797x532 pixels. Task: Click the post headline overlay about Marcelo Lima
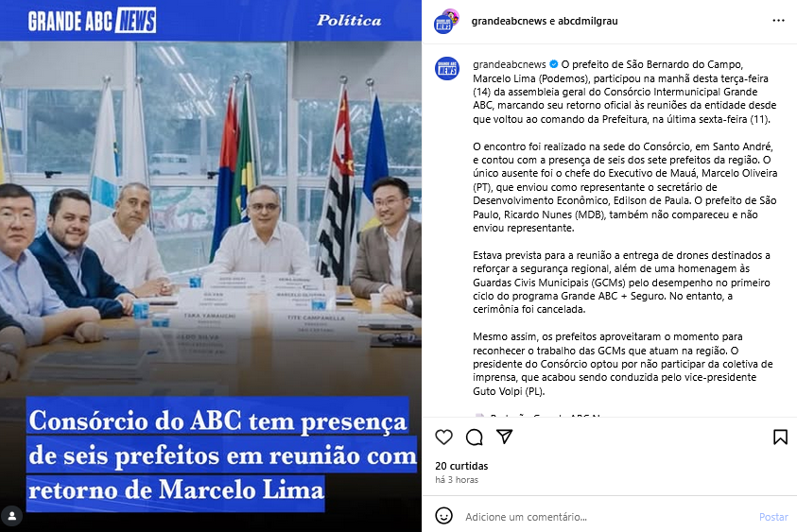(x=220, y=455)
